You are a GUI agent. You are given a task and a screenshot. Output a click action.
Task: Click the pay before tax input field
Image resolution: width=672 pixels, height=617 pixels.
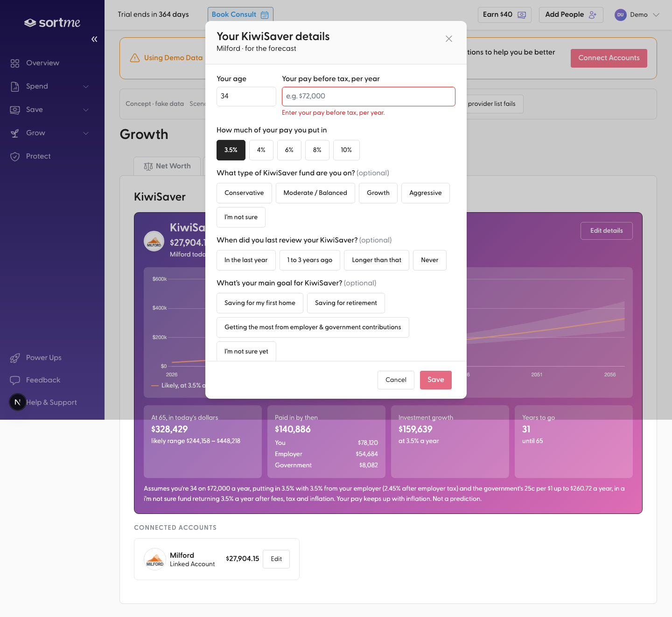(x=369, y=97)
